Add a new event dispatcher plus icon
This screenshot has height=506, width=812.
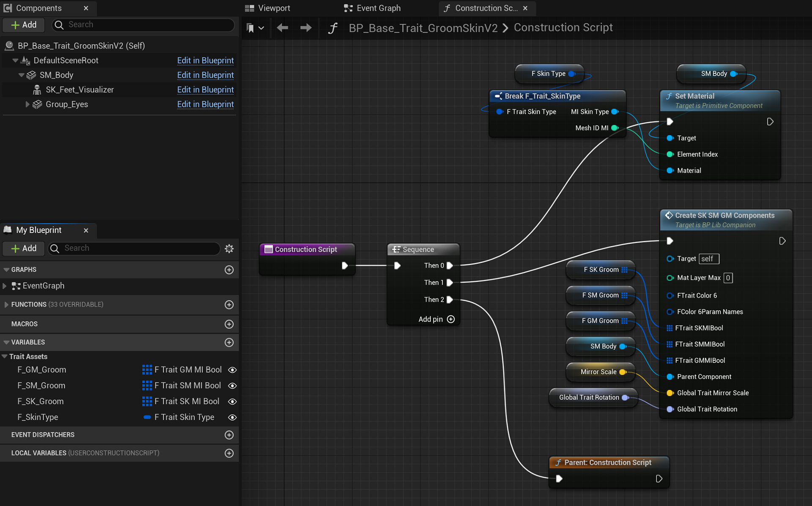(229, 435)
